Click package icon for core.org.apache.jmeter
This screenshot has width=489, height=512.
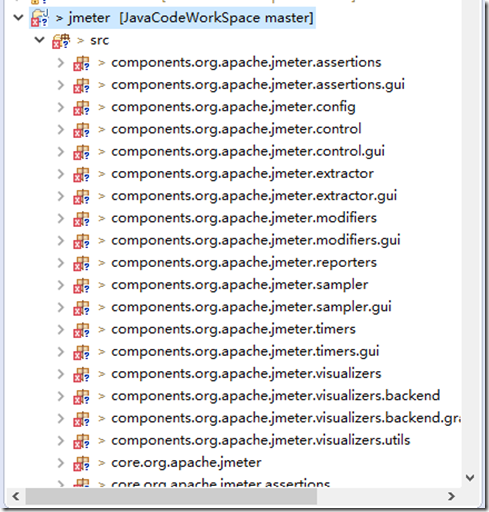(x=81, y=463)
